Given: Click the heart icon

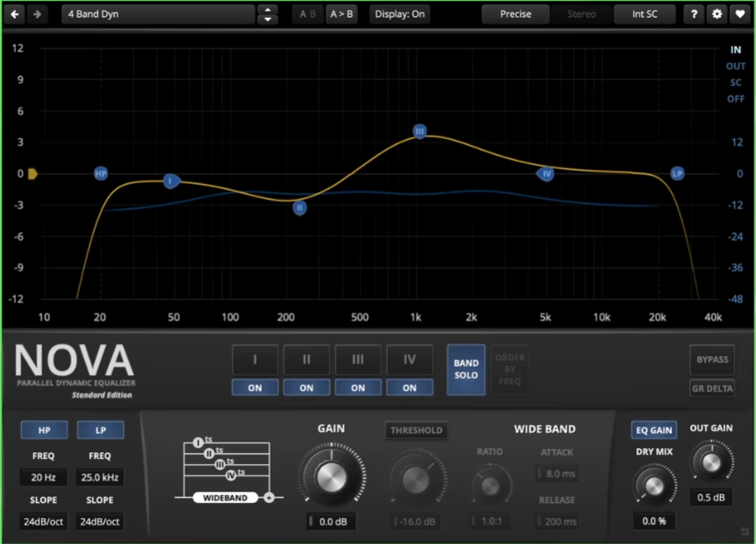Looking at the screenshot, I should (x=740, y=14).
